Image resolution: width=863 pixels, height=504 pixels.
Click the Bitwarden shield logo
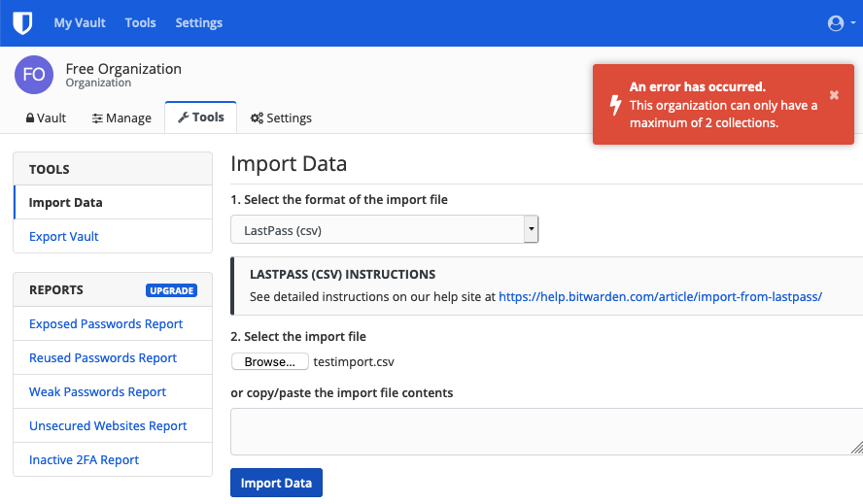22,22
